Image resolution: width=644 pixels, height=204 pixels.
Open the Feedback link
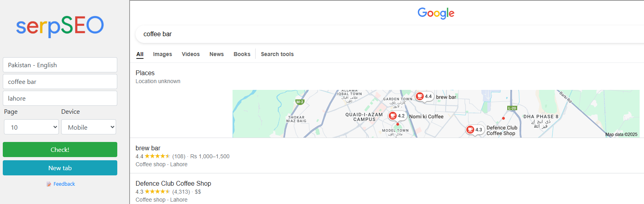[x=64, y=184]
